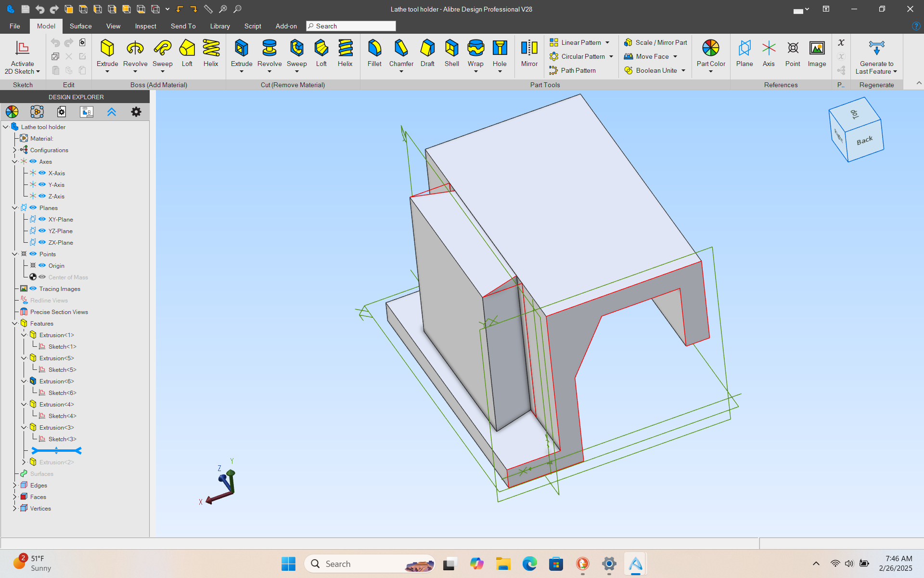
Task: Hide the XY-Plane
Action: click(x=42, y=219)
